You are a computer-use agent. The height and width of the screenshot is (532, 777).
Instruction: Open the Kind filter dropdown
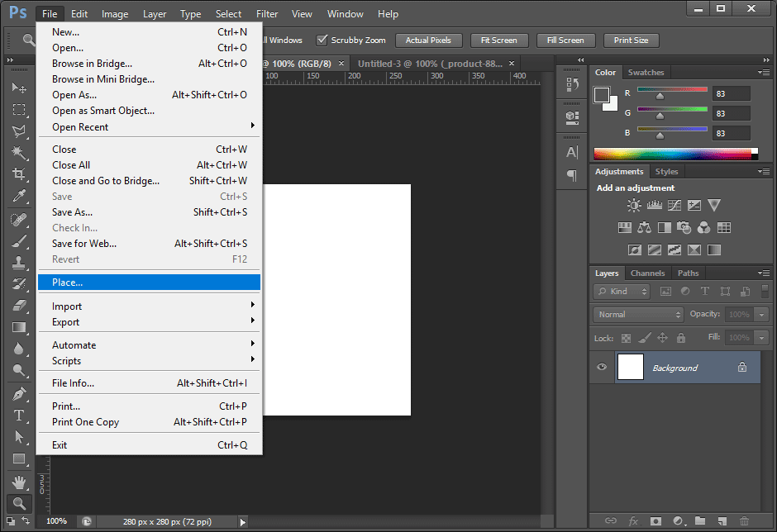point(620,291)
